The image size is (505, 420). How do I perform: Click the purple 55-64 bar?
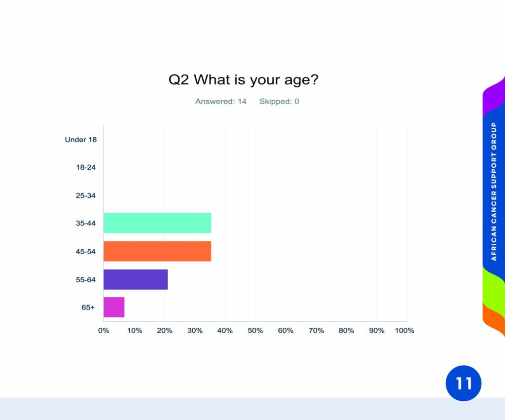(x=136, y=279)
